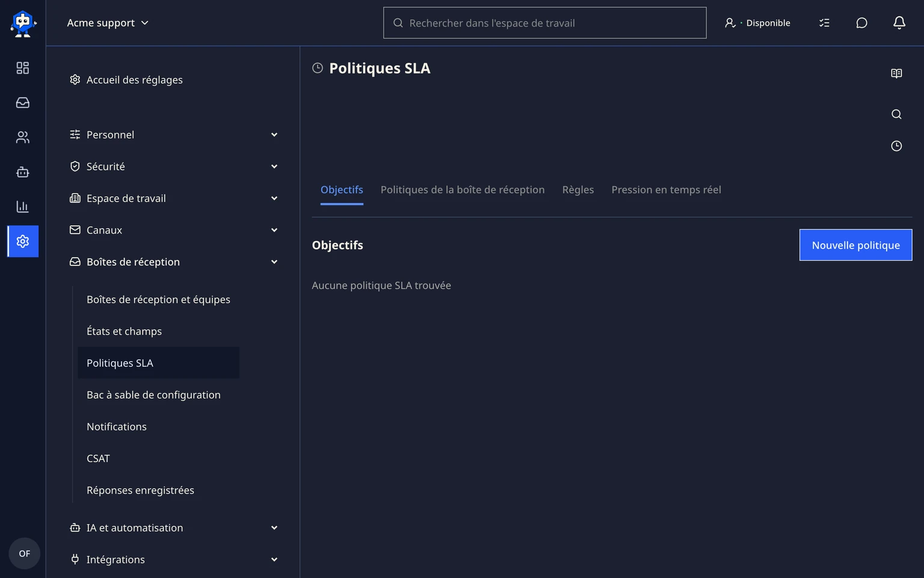Open the notifications bell icon

(x=899, y=23)
